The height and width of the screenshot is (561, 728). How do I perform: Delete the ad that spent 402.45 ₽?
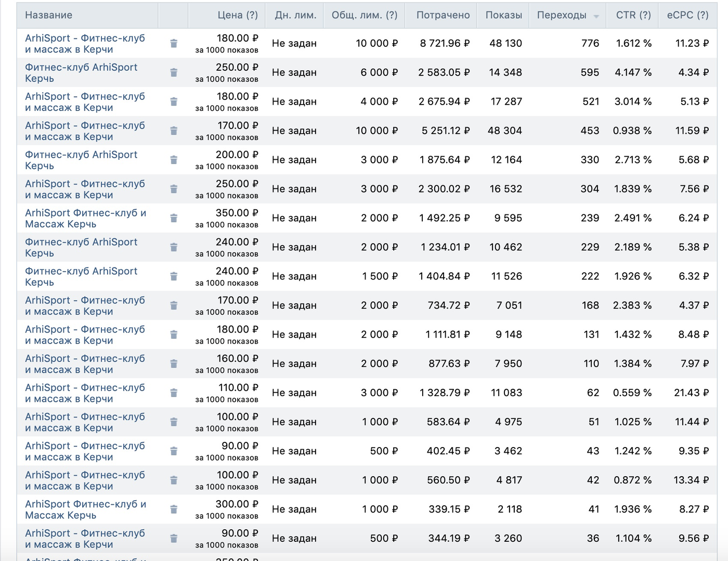(174, 452)
